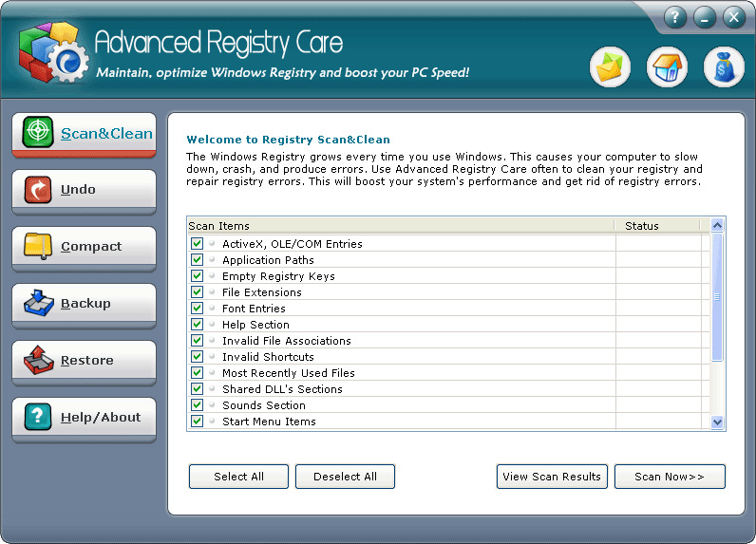Switch to the Compact section
The width and height of the screenshot is (756, 544).
click(x=84, y=249)
